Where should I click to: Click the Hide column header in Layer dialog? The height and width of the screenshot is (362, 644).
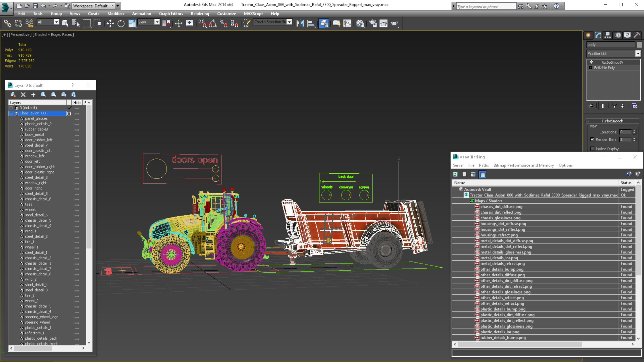click(77, 103)
